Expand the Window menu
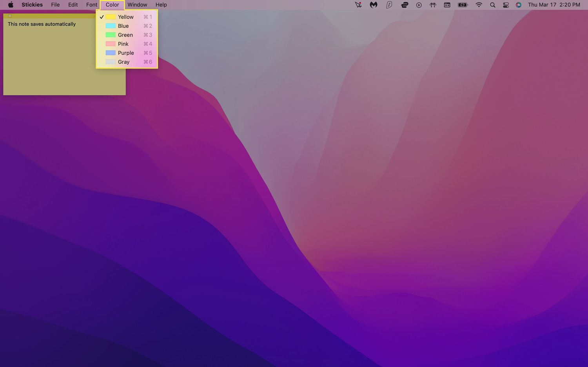The height and width of the screenshot is (367, 588). (x=137, y=5)
